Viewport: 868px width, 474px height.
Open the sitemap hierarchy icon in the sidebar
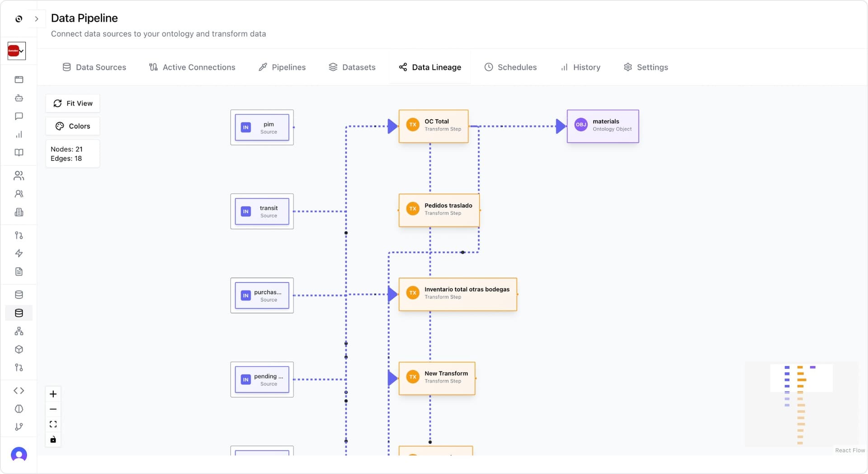tap(19, 331)
